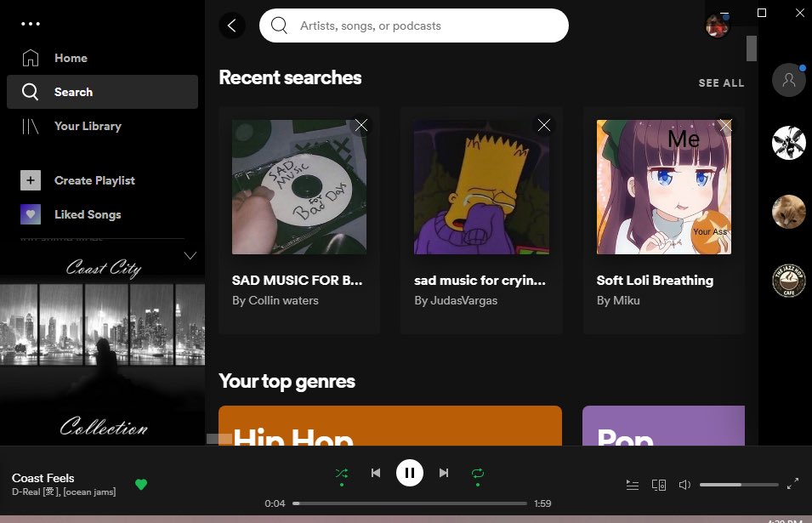The width and height of the screenshot is (812, 523).
Task: Enter full screen player mode
Action: tap(792, 484)
